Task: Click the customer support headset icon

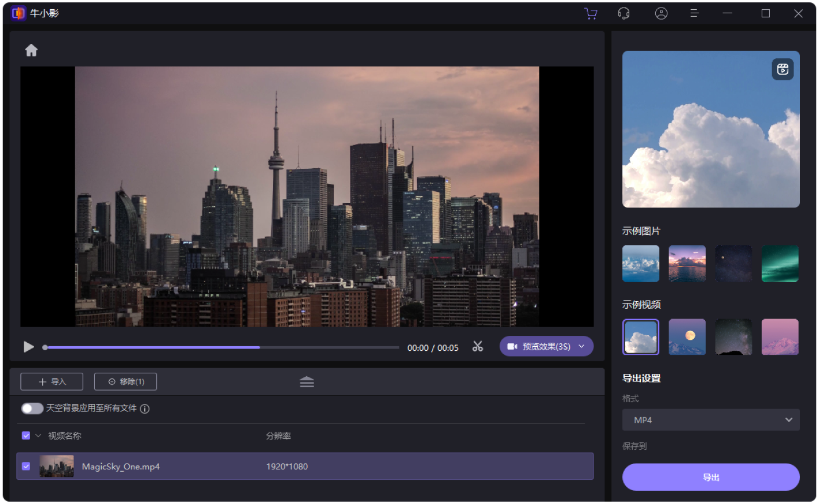Action: [624, 13]
